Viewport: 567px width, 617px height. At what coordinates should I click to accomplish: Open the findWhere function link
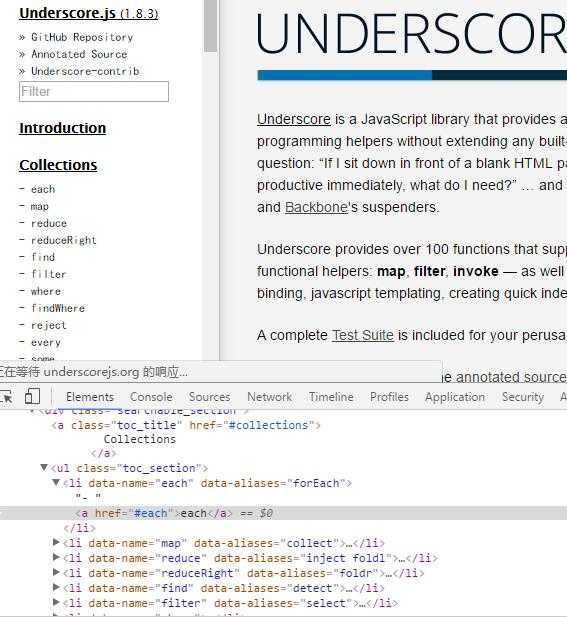[58, 308]
